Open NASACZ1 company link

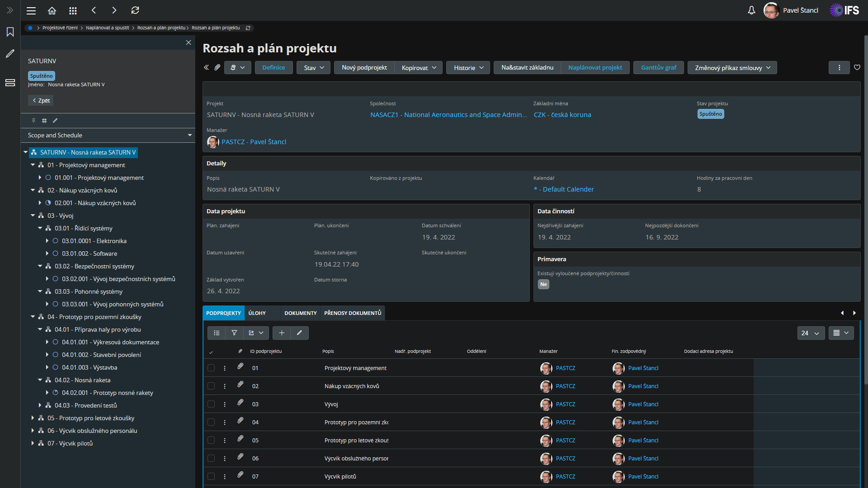click(448, 115)
